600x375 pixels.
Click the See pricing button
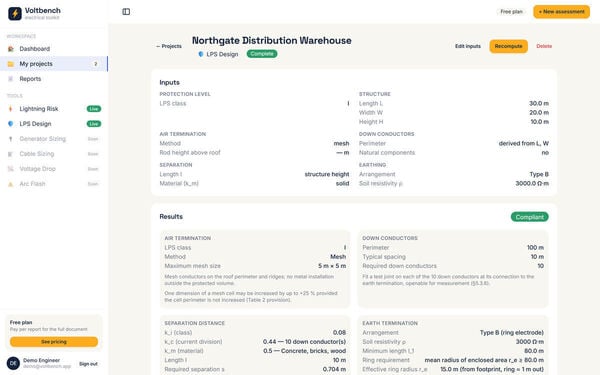tap(54, 342)
